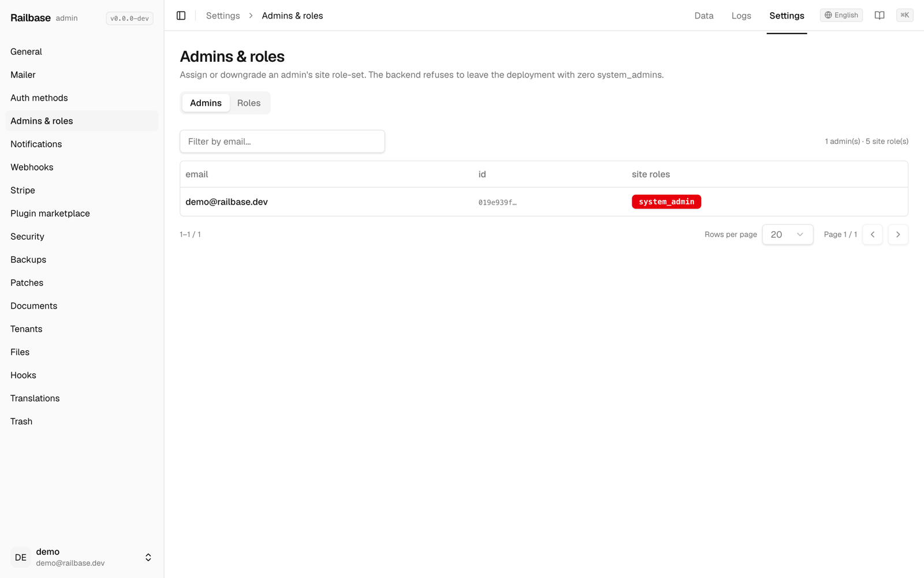Open the Data section

point(703,16)
